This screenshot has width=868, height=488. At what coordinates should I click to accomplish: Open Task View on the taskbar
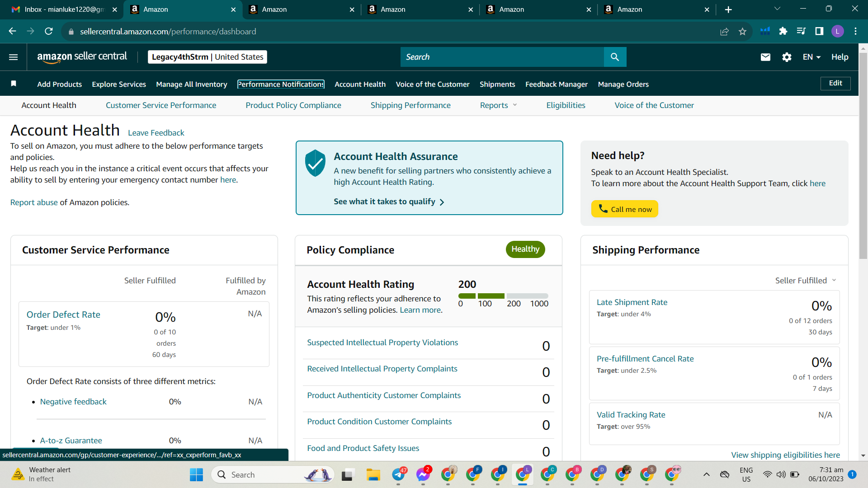347,474
